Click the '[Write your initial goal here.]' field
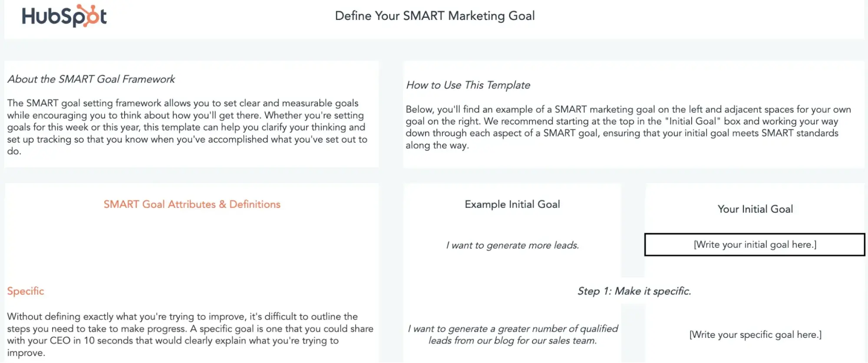This screenshot has width=868, height=363. click(x=755, y=245)
